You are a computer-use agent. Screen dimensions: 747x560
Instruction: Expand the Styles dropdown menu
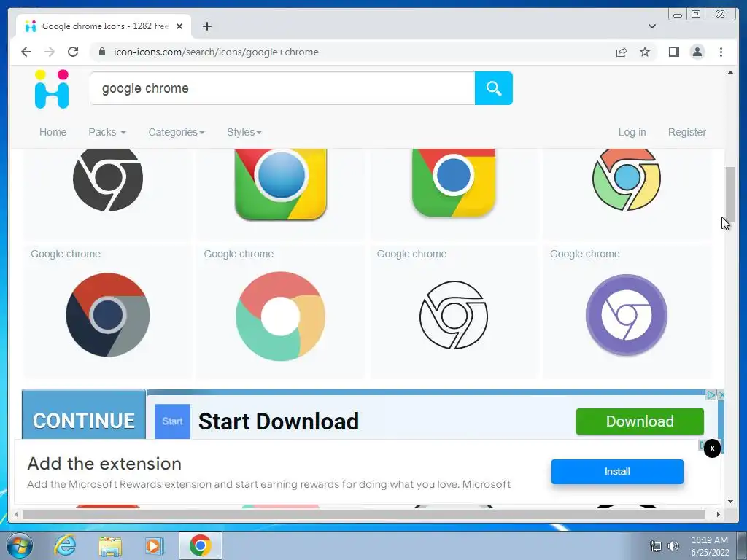(244, 133)
